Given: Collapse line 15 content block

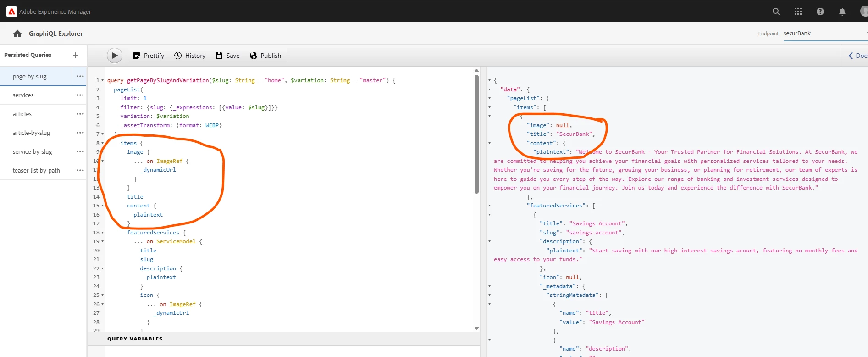Looking at the screenshot, I should (x=102, y=206).
